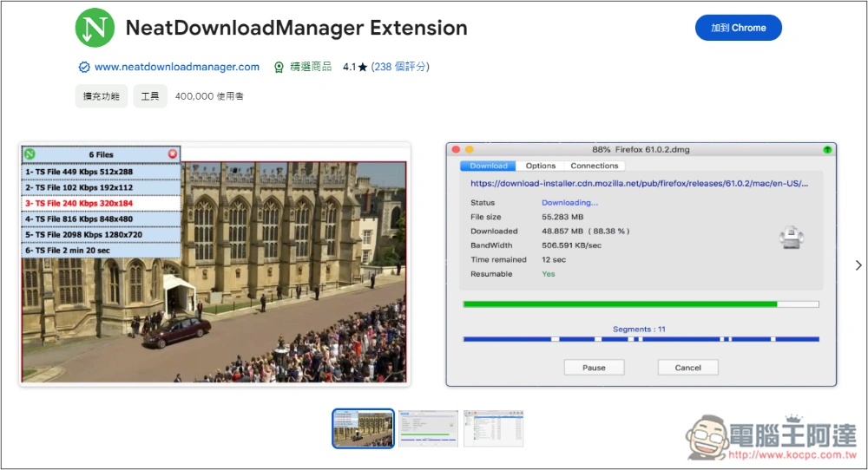Click the yellow minimize dot of download dialog
The height and width of the screenshot is (470, 868).
470,149
